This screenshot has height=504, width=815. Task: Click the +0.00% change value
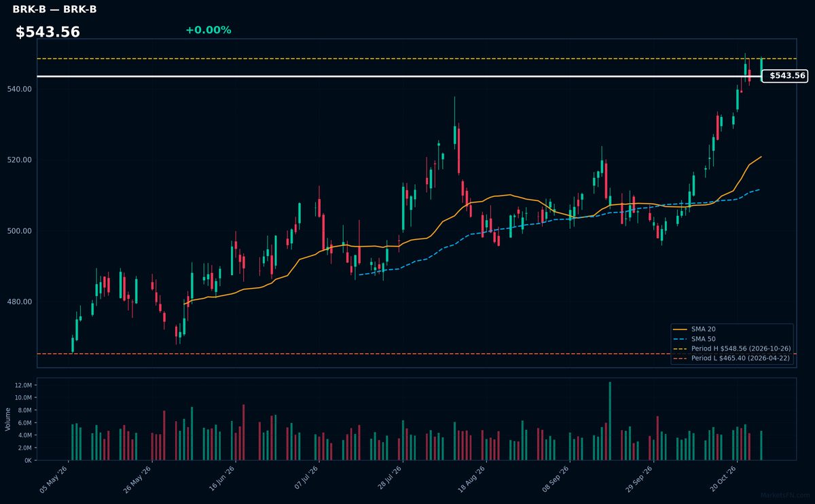209,30
